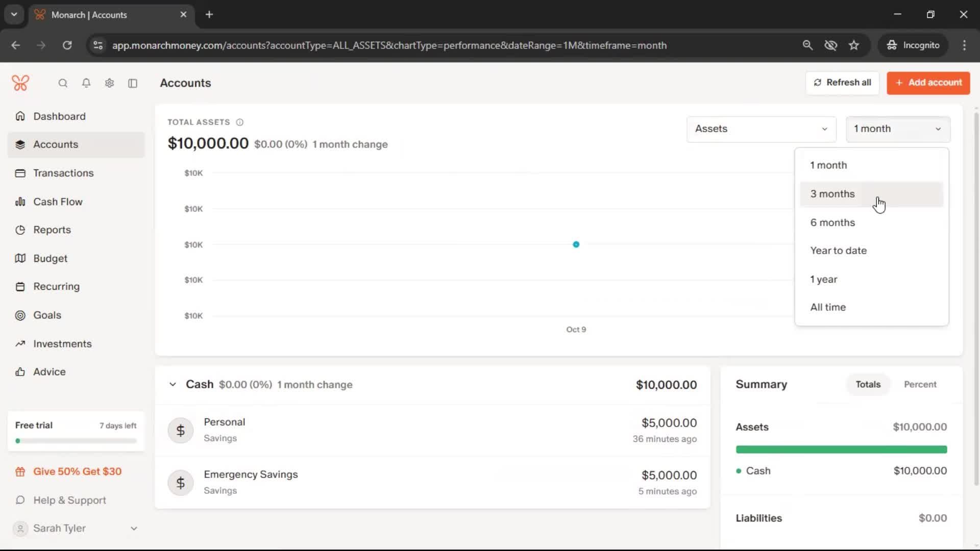The image size is (980, 551).
Task: Collapse the Cash accounts group chevron
Action: pyautogui.click(x=173, y=385)
